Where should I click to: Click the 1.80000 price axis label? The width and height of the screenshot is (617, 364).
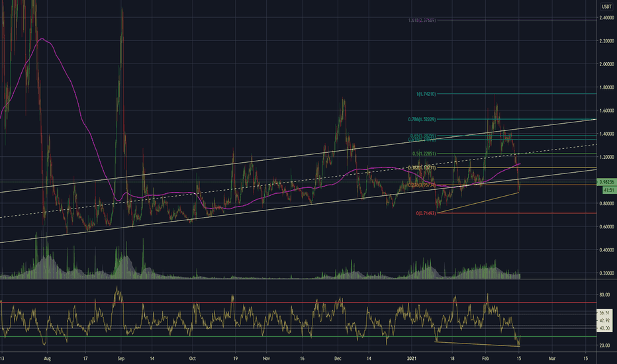click(606, 87)
